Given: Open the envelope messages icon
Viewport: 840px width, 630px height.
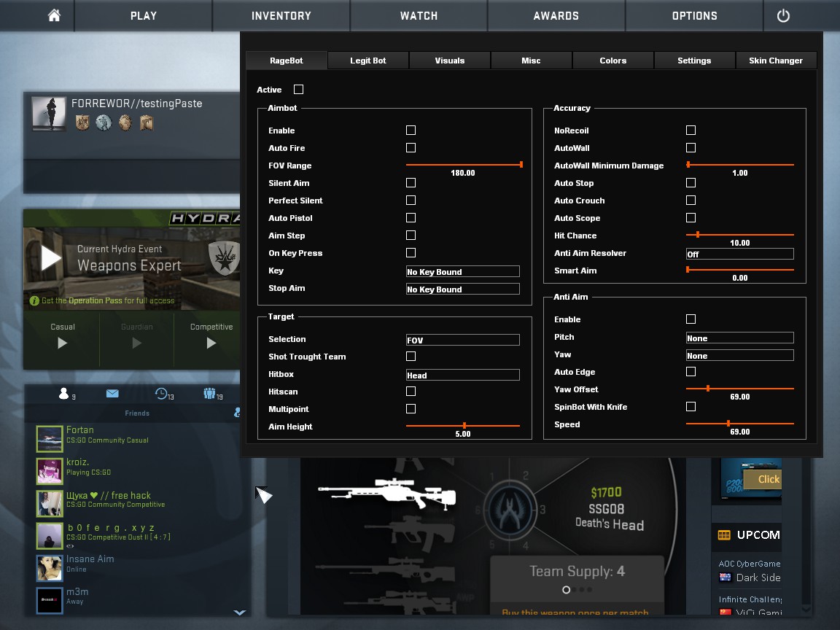Looking at the screenshot, I should (112, 394).
